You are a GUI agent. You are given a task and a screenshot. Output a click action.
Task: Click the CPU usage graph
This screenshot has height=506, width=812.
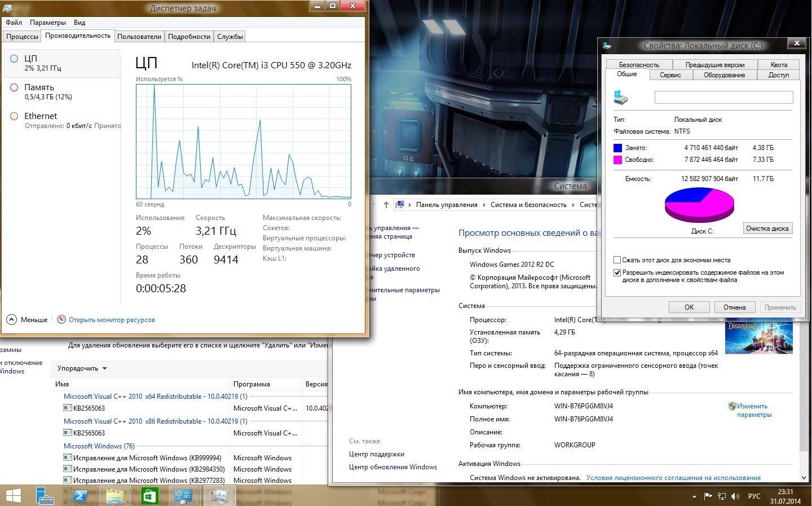pyautogui.click(x=244, y=141)
